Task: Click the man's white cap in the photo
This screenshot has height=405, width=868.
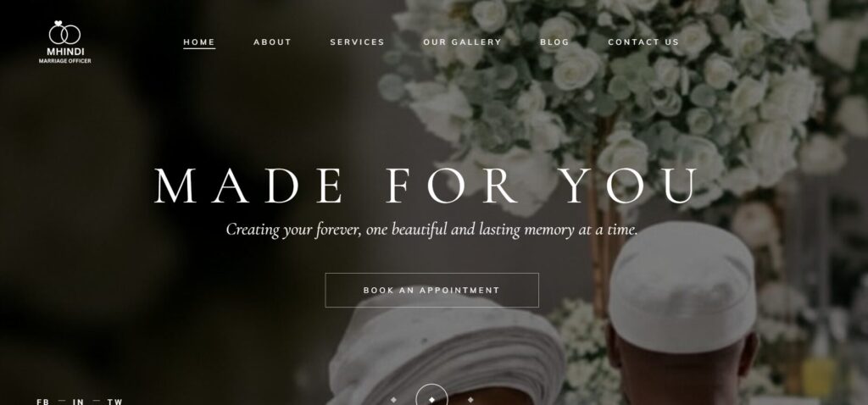Action: click(x=682, y=286)
